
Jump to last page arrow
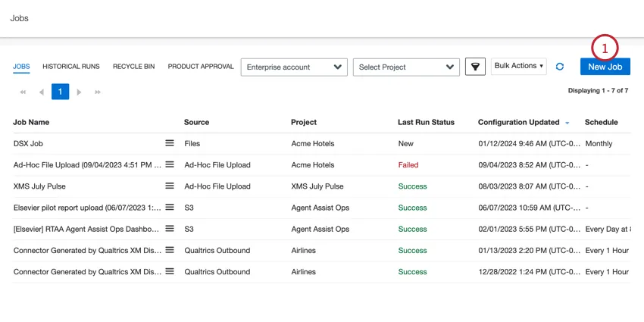[98, 92]
